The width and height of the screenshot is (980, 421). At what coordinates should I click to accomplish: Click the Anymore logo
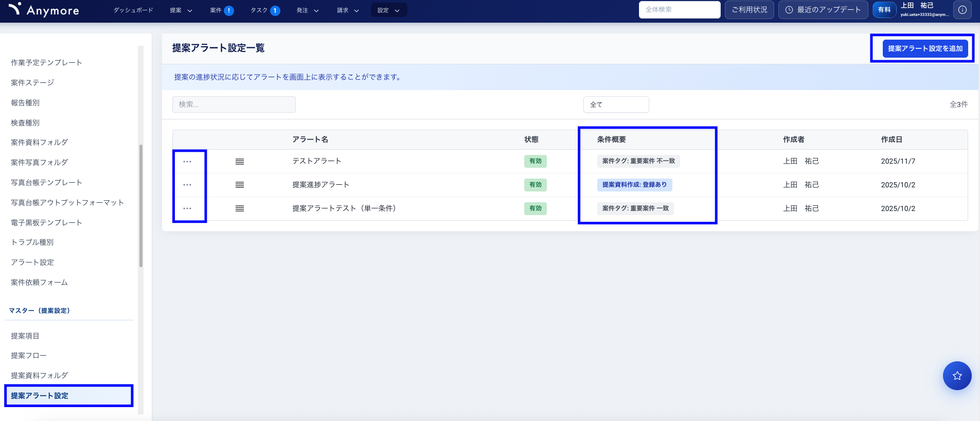tap(44, 9)
